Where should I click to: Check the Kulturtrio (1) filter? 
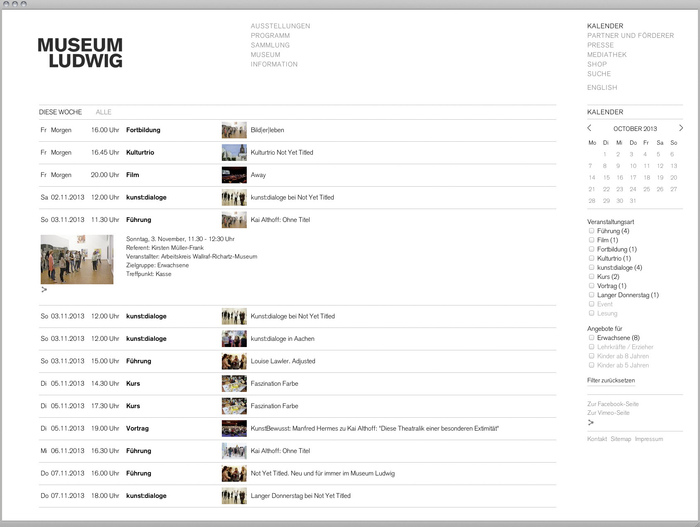[x=591, y=258]
